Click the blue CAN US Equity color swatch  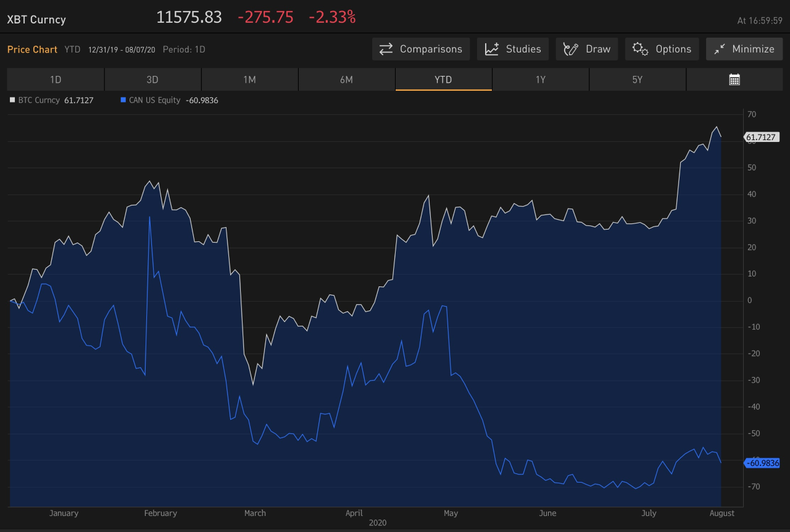[x=123, y=99]
